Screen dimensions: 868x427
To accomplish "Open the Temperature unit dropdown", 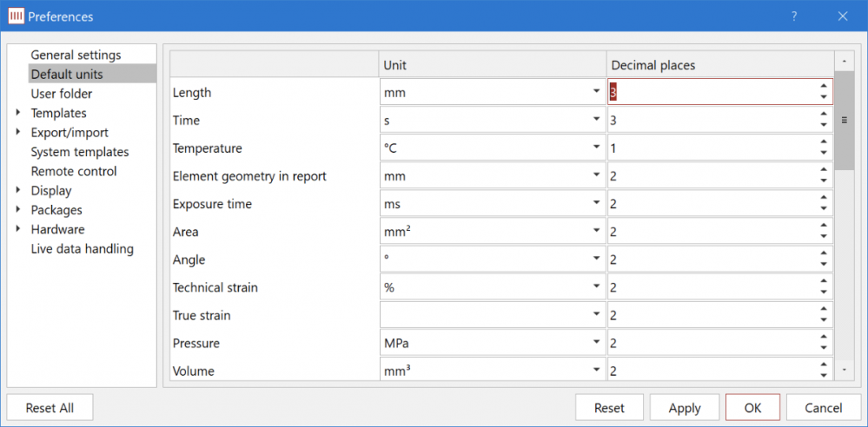I will point(596,148).
